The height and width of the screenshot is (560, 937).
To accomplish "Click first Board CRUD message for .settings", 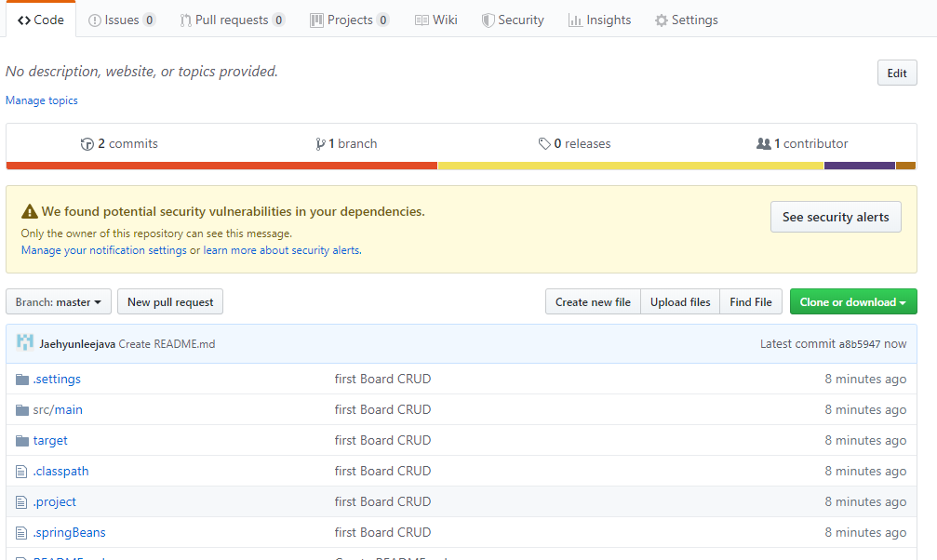I will (x=382, y=379).
